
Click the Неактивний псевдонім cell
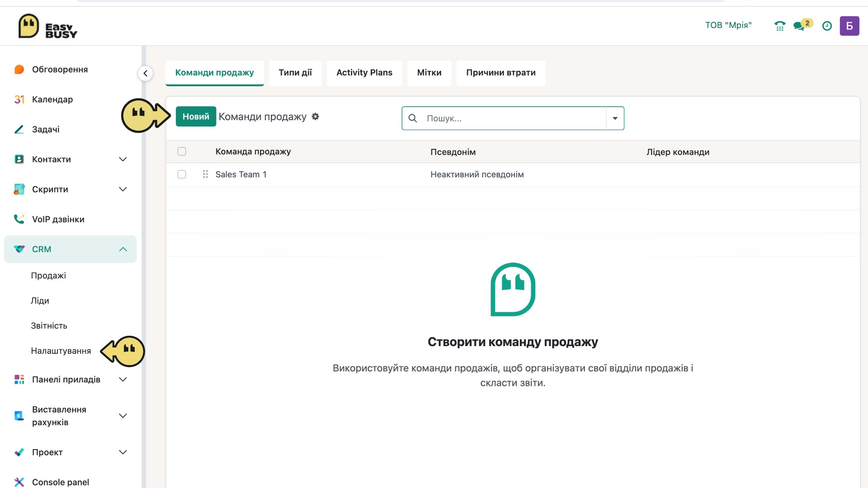(x=477, y=174)
